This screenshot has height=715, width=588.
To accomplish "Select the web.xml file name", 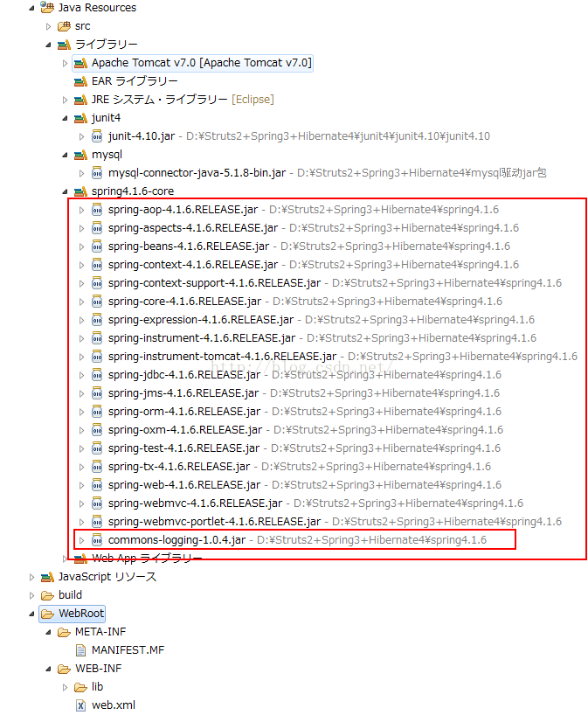I will click(x=114, y=705).
